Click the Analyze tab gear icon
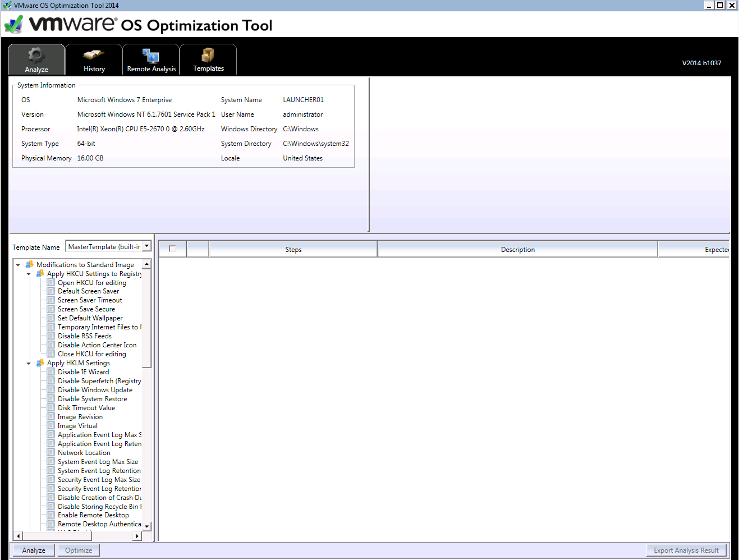The width and height of the screenshot is (739, 560). pos(36,53)
